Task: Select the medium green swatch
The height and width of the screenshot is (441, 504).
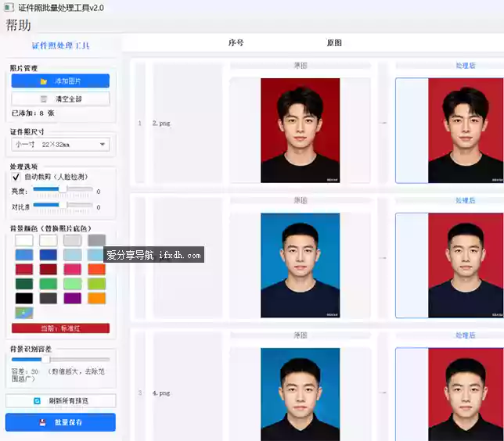Action: (x=49, y=284)
